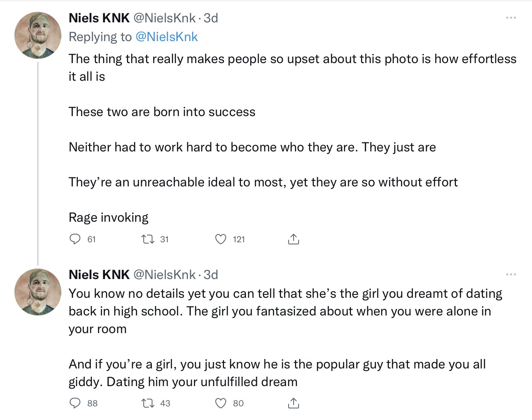Image resolution: width=532 pixels, height=420 pixels.
Task: Open Niels KNK avatar on first tweet
Action: [38, 35]
